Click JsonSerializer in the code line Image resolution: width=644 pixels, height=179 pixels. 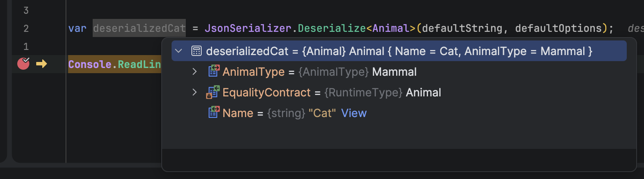249,28
